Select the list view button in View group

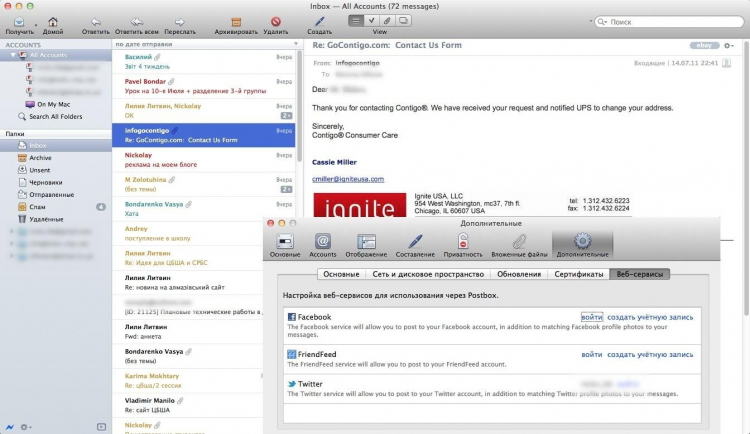tap(356, 21)
